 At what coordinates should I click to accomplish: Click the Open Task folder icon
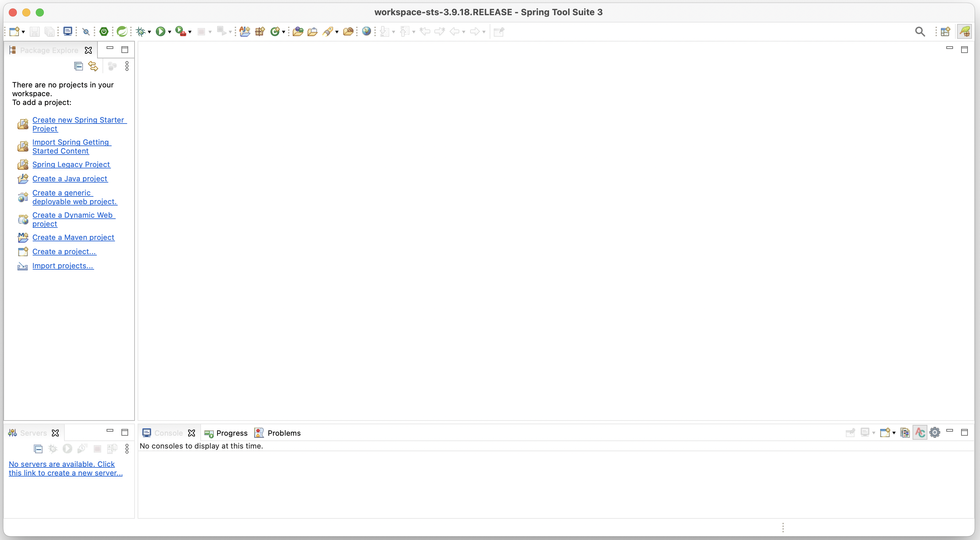point(313,32)
